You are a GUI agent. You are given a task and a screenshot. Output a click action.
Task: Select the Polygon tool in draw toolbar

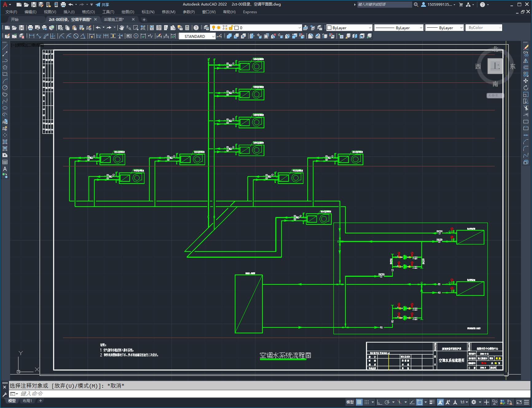[x=5, y=67]
